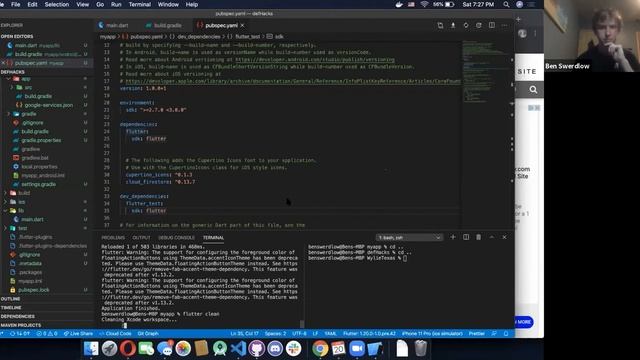640x360 pixels.
Task: Change indentation via Spaces: 2
Action: (x=276, y=333)
